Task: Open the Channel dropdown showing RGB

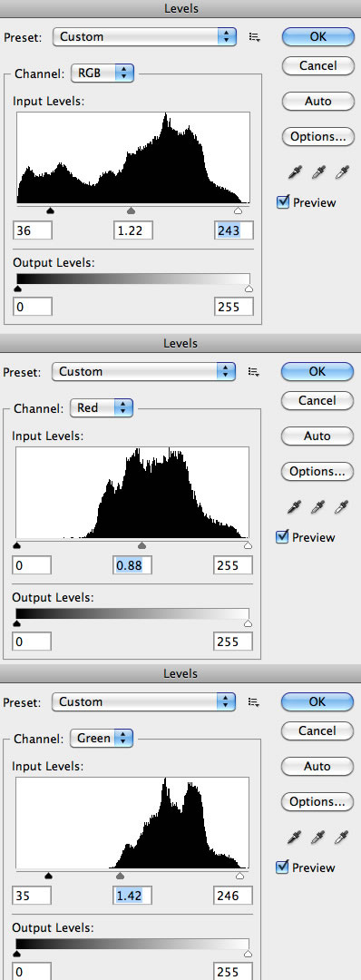Action: click(x=103, y=73)
